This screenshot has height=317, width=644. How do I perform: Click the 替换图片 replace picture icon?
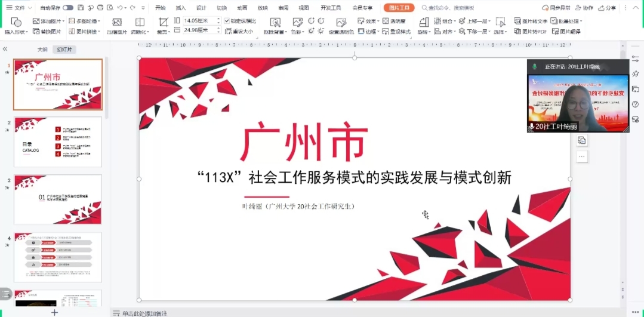coord(37,32)
